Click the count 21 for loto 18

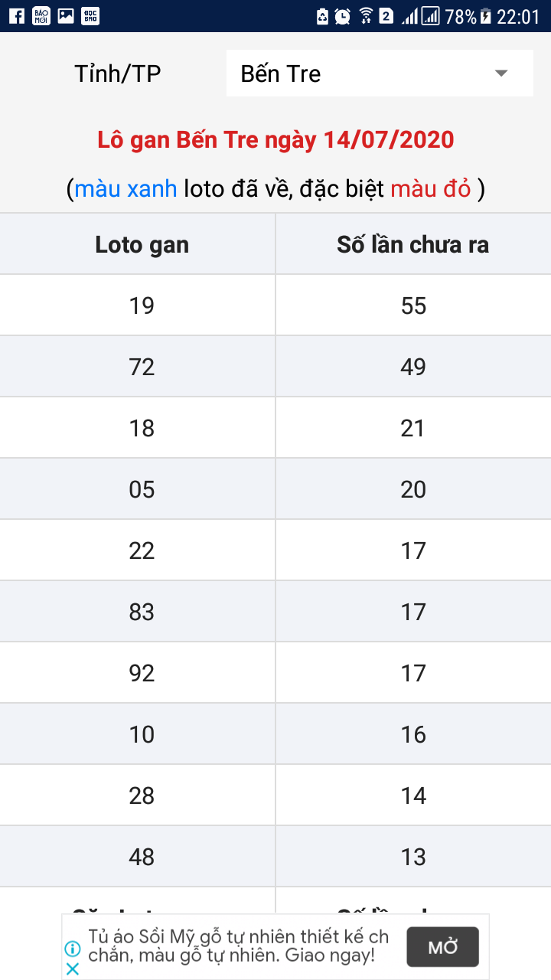(x=412, y=428)
